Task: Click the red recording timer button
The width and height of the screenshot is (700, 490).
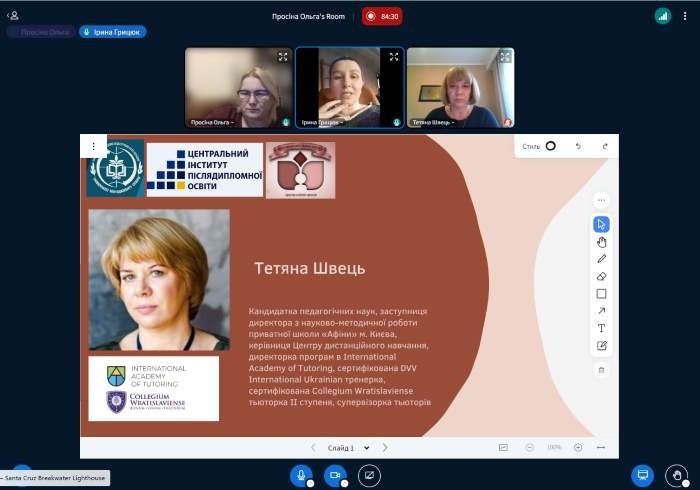Action: pos(382,16)
